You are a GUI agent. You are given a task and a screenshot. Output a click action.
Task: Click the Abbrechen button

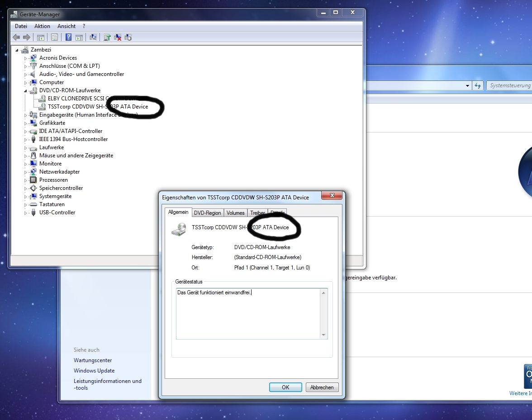pos(322,387)
